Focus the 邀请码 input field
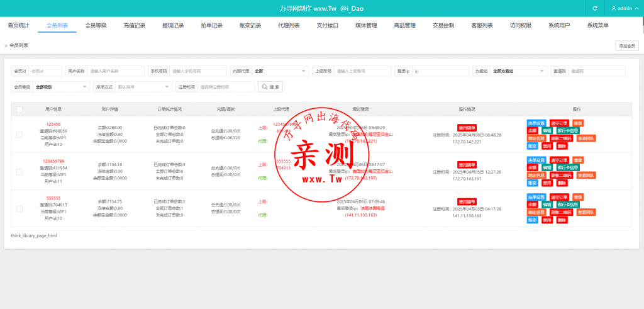The width and height of the screenshot is (644, 309). point(597,71)
